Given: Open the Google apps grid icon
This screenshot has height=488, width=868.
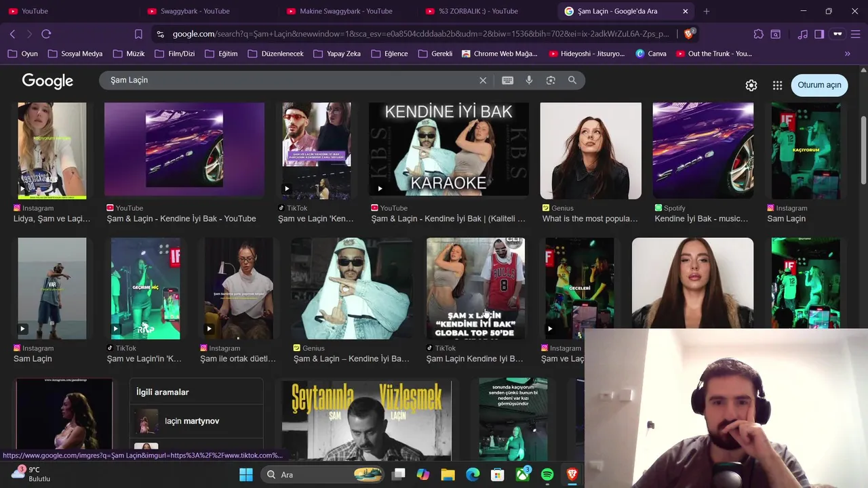Looking at the screenshot, I should pos(777,85).
